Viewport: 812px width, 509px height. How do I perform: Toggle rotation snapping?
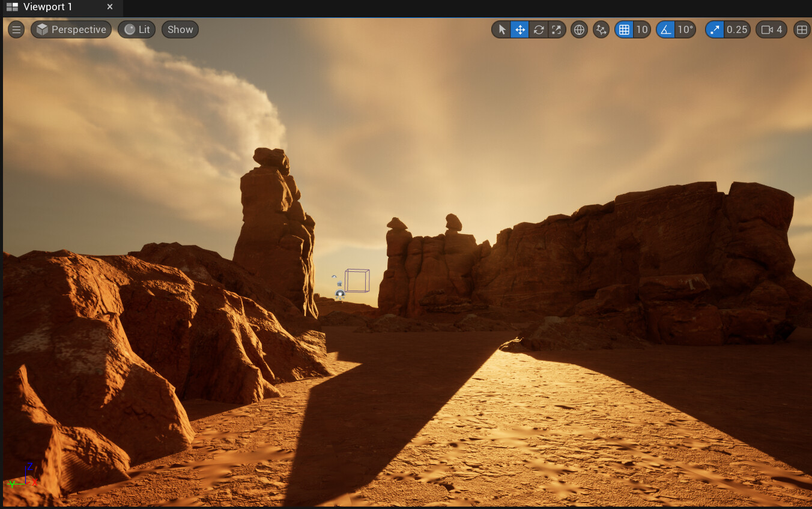pyautogui.click(x=667, y=29)
